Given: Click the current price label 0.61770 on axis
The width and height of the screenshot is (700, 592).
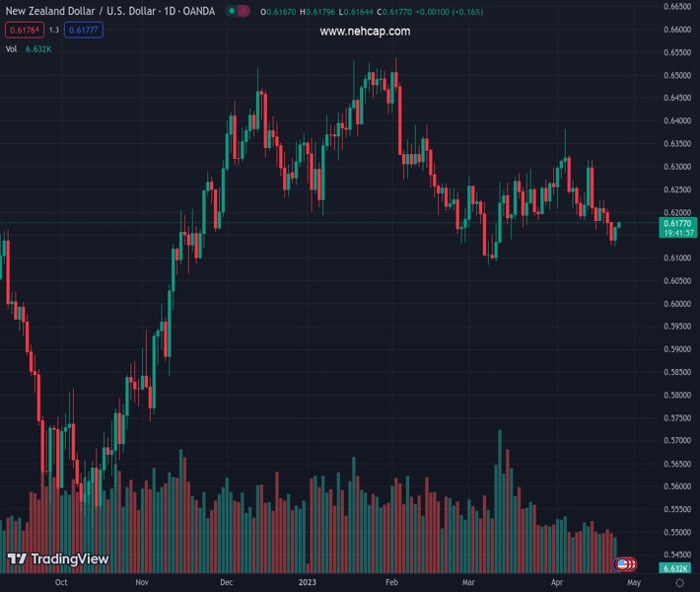Looking at the screenshot, I should (x=676, y=224).
